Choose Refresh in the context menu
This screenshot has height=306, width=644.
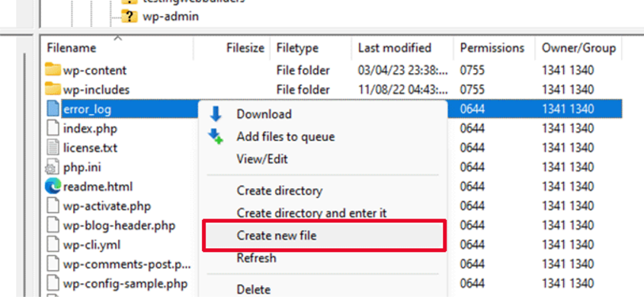(256, 258)
